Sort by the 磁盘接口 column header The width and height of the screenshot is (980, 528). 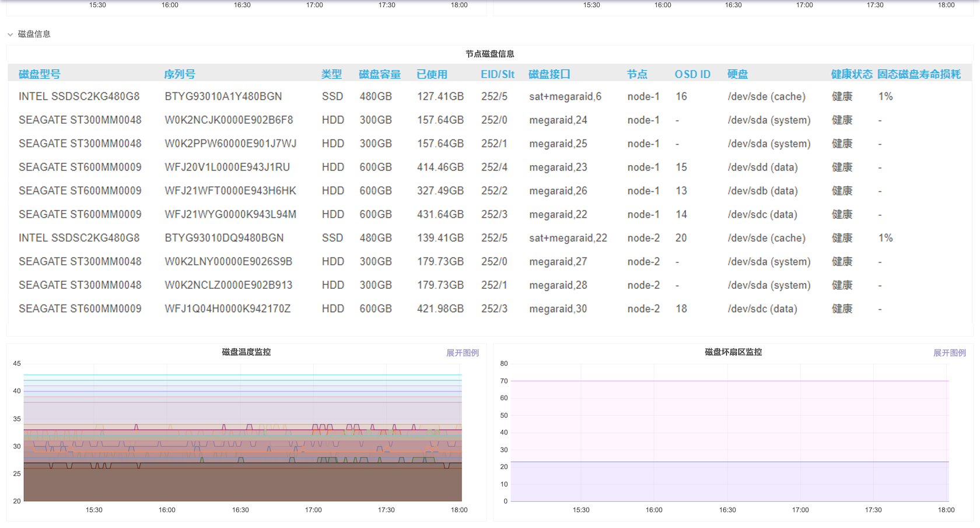pyautogui.click(x=549, y=74)
